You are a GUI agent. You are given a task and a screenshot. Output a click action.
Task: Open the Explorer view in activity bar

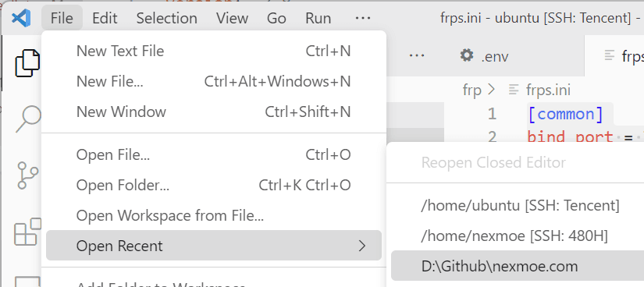27,63
